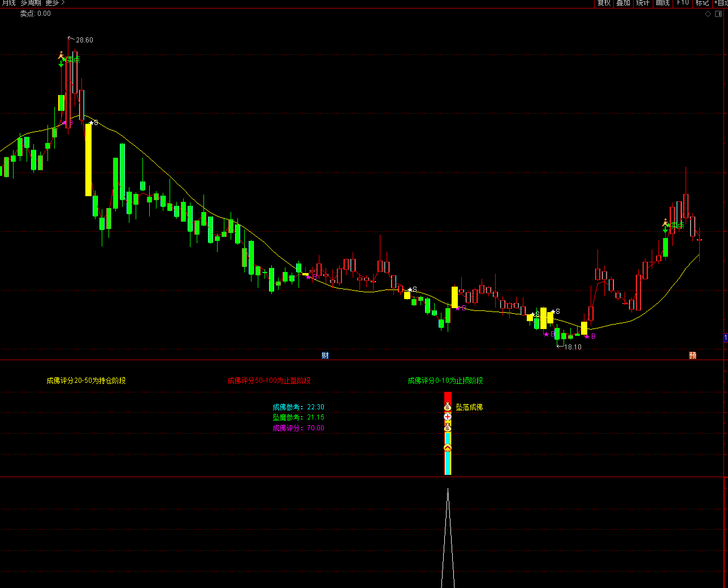Click the orange up-chevron icon on indicator bar
This screenshot has width=728, height=588.
pos(448,448)
